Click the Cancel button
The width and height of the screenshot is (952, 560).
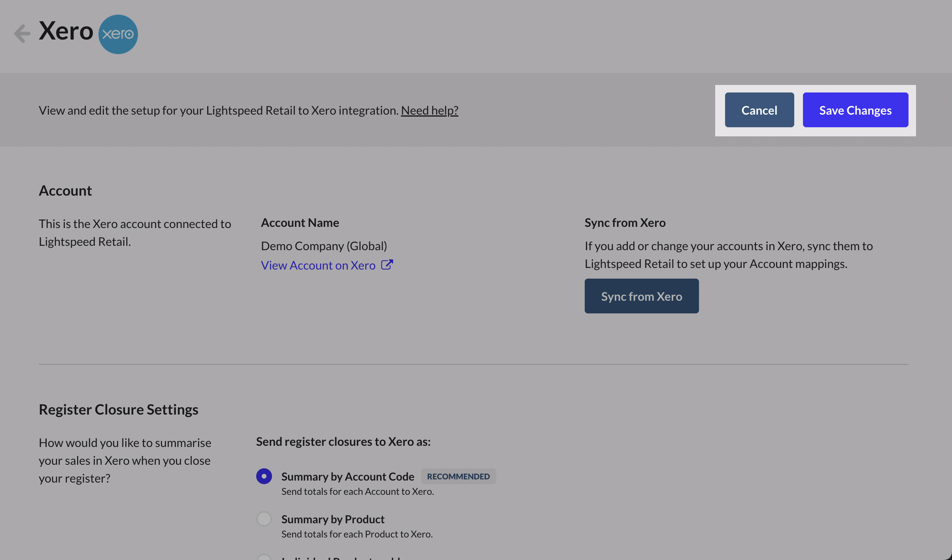click(x=759, y=110)
